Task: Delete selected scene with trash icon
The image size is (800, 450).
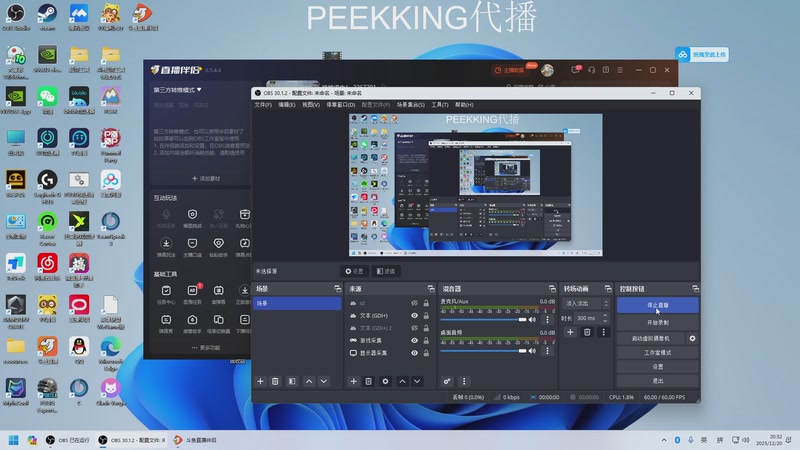Action: click(275, 381)
